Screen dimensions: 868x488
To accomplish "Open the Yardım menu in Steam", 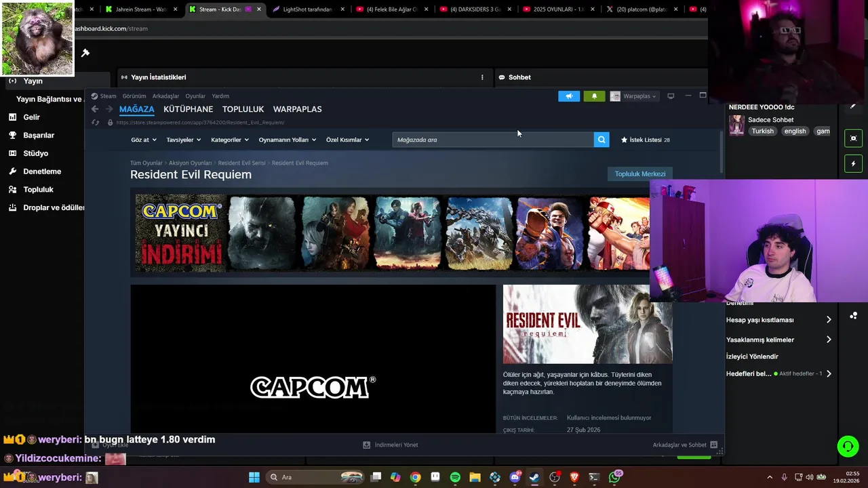I will click(x=220, y=96).
